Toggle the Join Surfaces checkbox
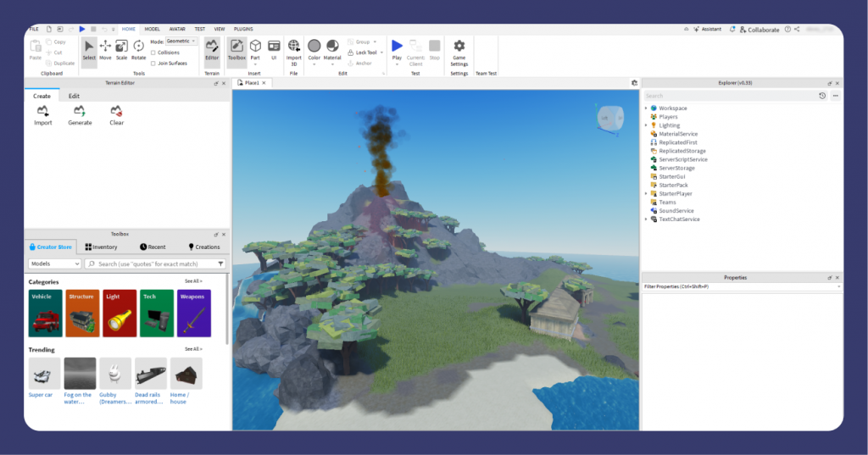 [153, 63]
